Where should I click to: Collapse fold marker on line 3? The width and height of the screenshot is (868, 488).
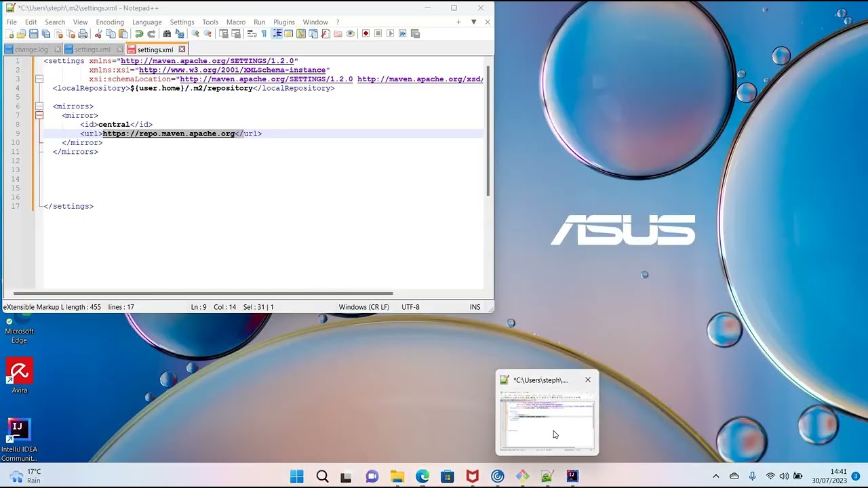tap(39, 79)
